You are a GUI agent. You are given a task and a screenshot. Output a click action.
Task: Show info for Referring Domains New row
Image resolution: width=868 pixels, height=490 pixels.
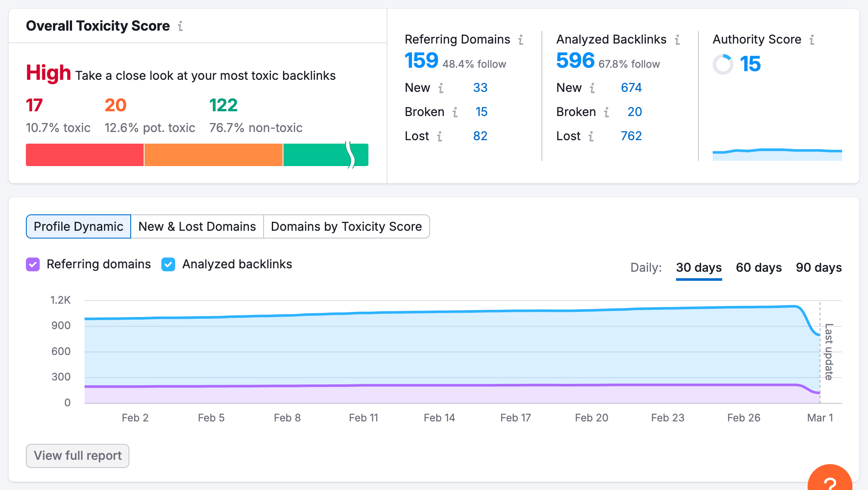coord(440,88)
